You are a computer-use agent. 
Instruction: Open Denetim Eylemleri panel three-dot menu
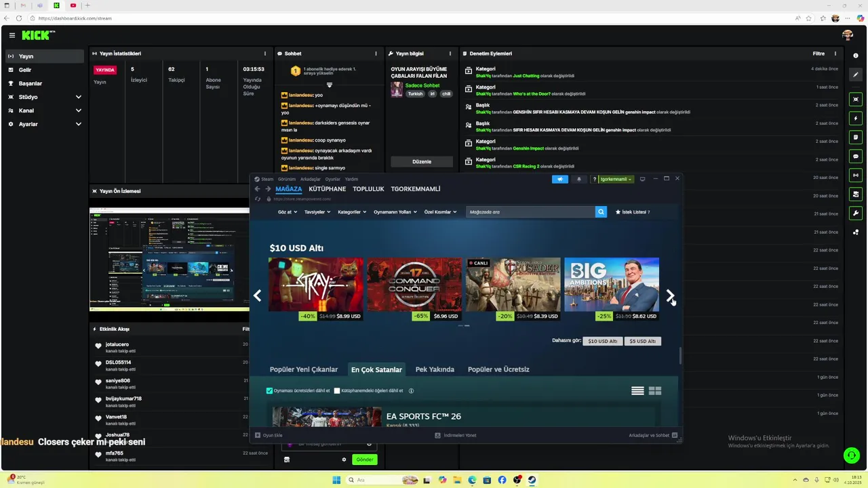835,54
